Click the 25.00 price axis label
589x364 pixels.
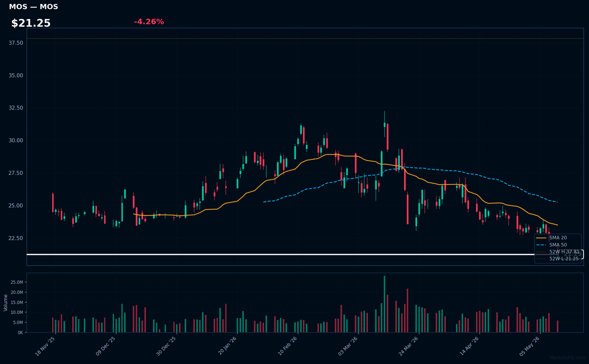tap(16, 206)
